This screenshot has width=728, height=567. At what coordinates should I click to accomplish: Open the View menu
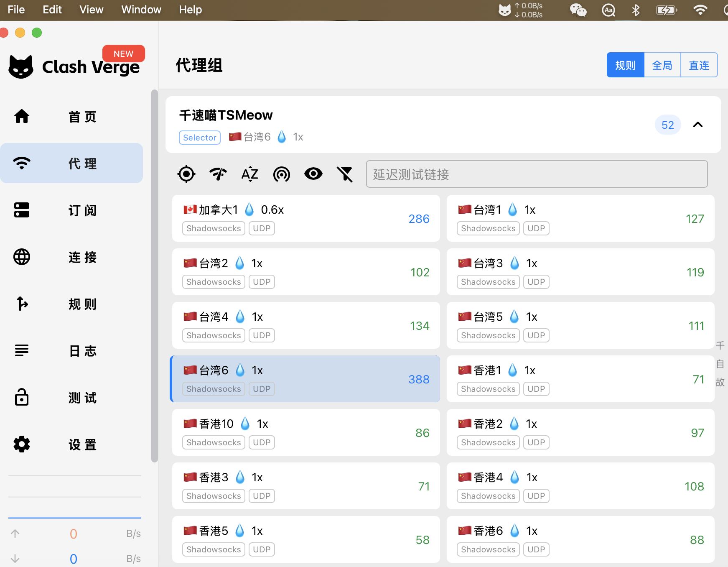click(91, 10)
